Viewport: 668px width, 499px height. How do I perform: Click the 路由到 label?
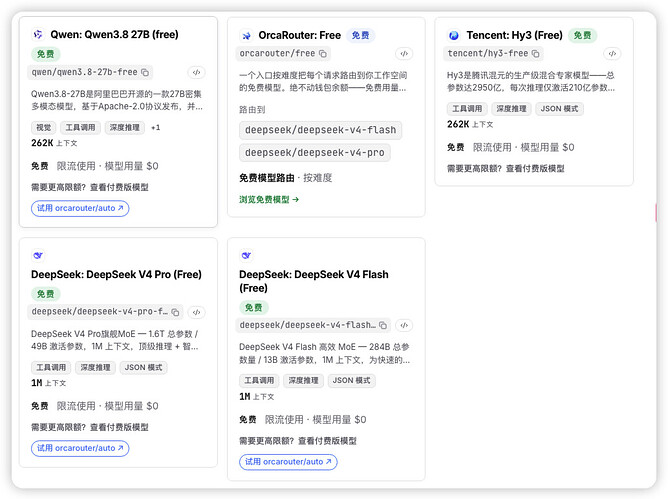[252, 110]
